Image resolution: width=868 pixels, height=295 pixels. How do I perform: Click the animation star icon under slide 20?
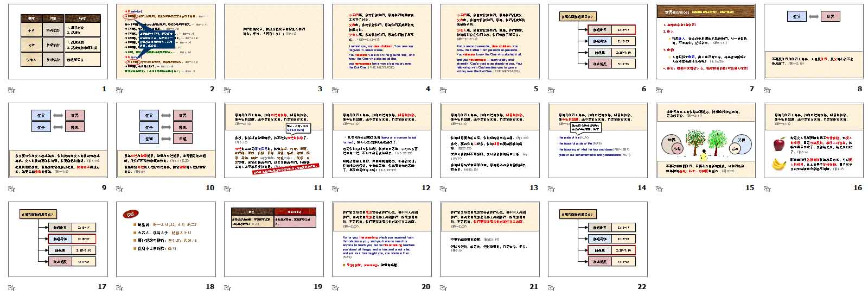[x=336, y=287]
